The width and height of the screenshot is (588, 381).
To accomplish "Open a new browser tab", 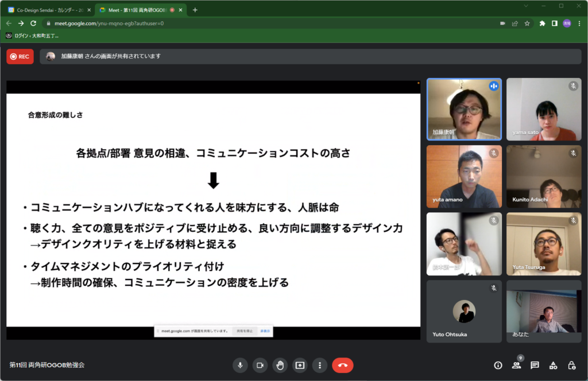I will click(x=195, y=10).
